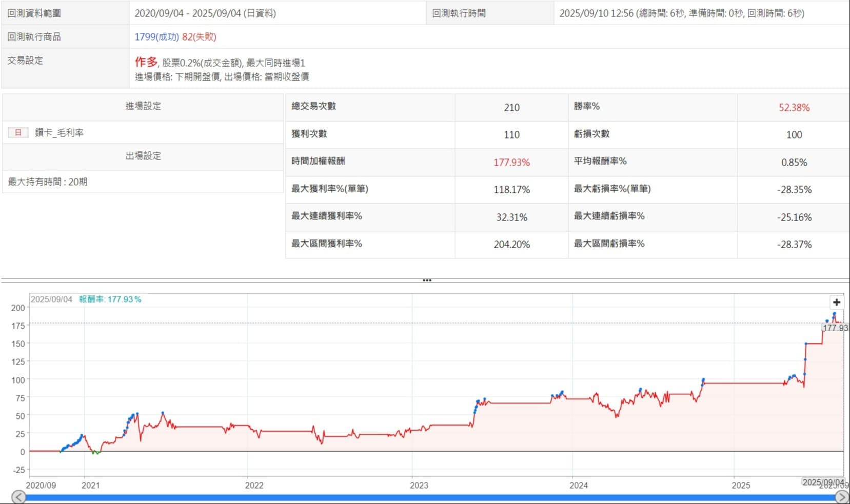Image resolution: width=850 pixels, height=504 pixels.
Task: Click the red 177.93% time-weighted return value
Action: [511, 163]
